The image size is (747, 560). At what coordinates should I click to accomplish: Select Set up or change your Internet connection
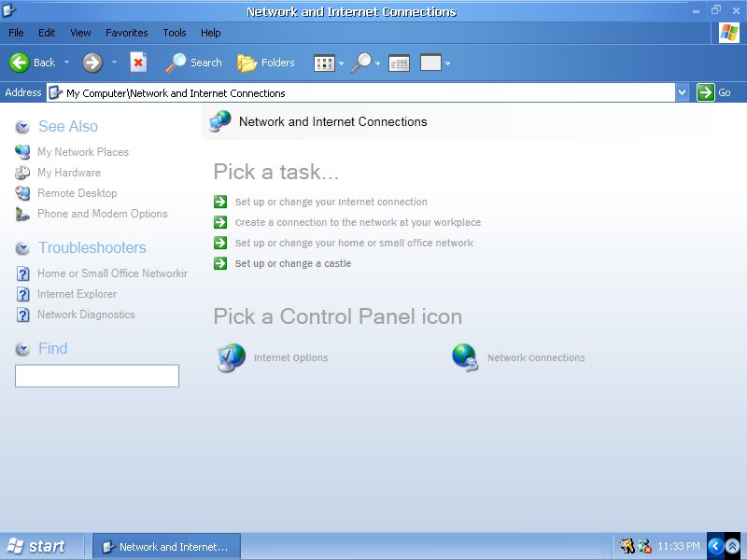tap(331, 202)
